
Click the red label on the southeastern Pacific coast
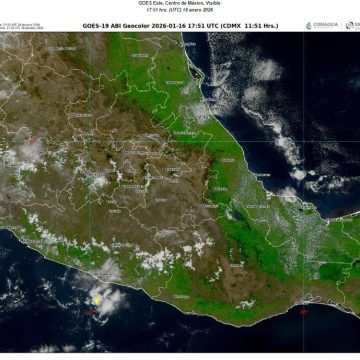point(303,312)
